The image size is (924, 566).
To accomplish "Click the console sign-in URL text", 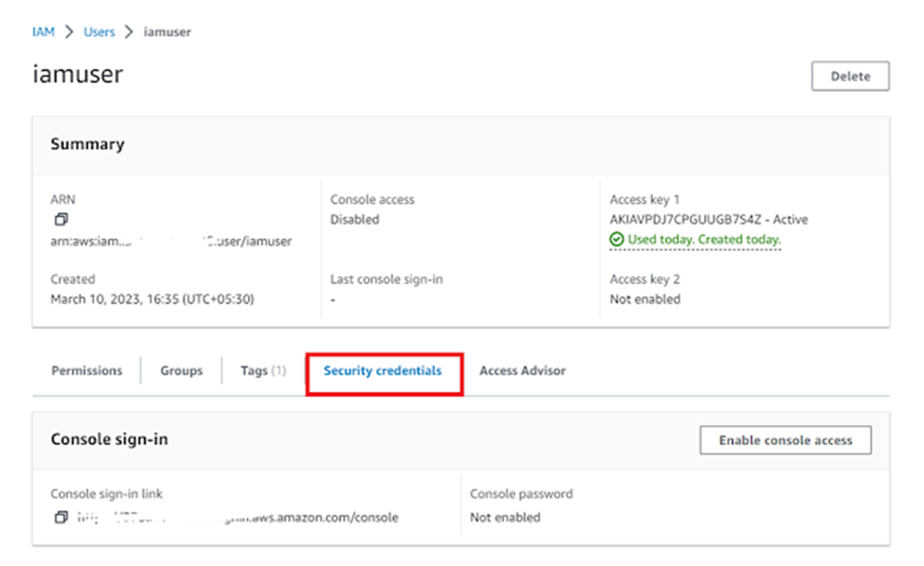I will click(237, 518).
